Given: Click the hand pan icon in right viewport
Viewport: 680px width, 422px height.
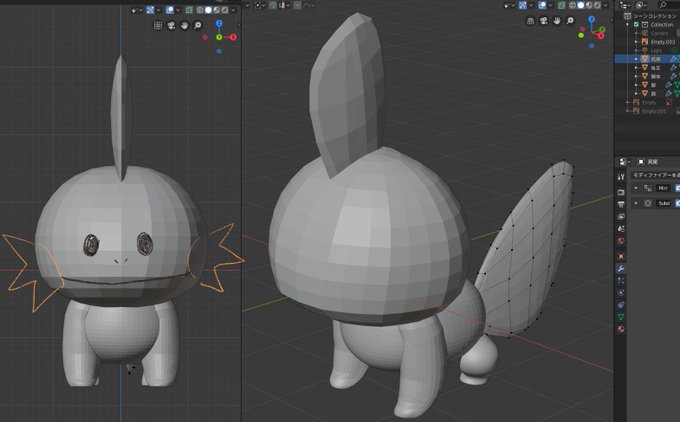Looking at the screenshot, I should pyautogui.click(x=557, y=20).
